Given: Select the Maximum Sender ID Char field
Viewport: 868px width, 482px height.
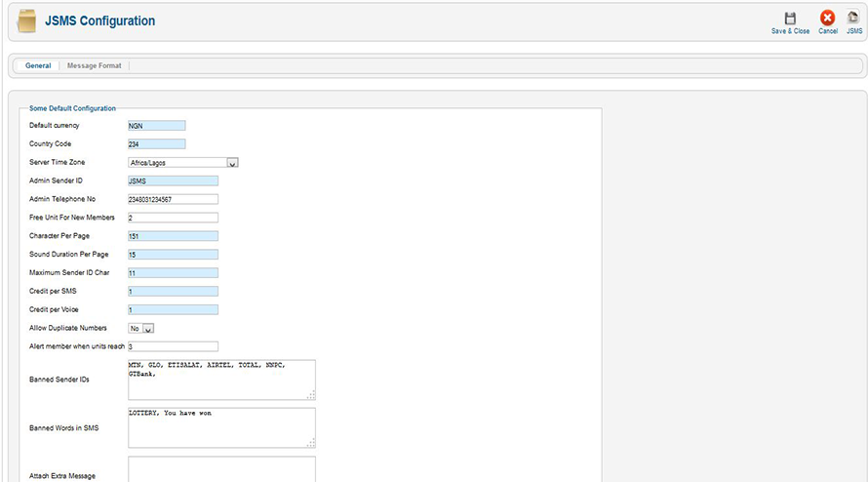Looking at the screenshot, I should [x=173, y=273].
